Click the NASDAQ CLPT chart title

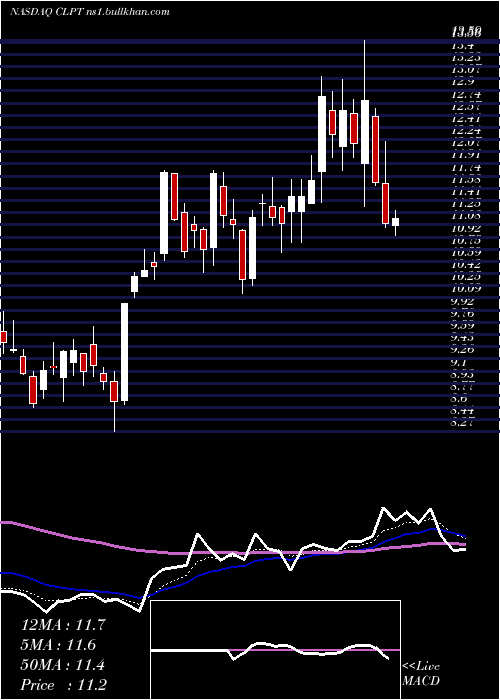click(90, 12)
